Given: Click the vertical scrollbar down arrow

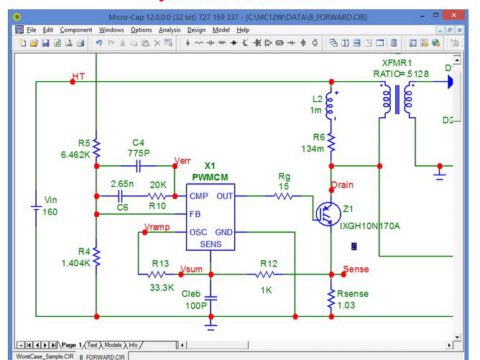Looking at the screenshot, I should (x=457, y=337).
